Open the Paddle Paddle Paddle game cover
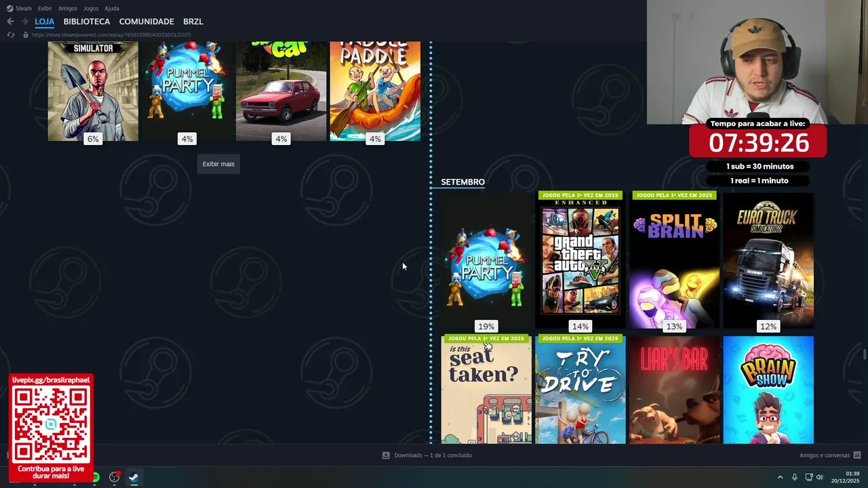The width and height of the screenshot is (868, 488). [375, 91]
